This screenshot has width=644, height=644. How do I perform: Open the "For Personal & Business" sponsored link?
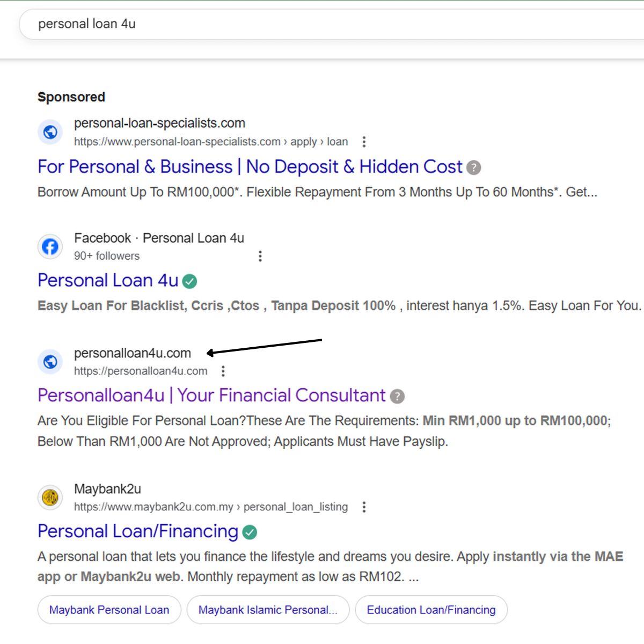point(250,167)
